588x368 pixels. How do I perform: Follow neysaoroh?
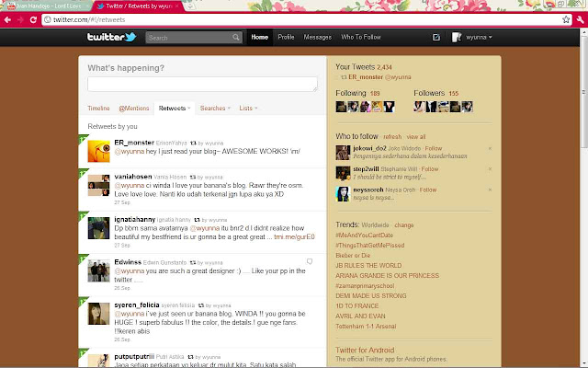point(428,190)
